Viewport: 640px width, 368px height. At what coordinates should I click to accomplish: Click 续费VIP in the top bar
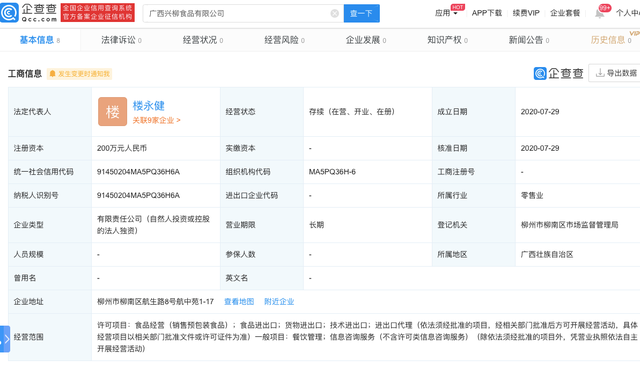click(526, 13)
